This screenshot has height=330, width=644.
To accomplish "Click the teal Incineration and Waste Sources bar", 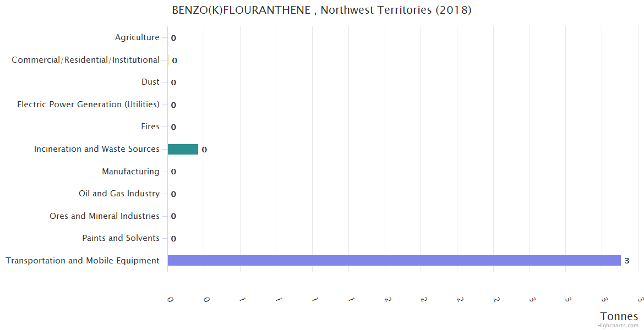I will coord(183,149).
